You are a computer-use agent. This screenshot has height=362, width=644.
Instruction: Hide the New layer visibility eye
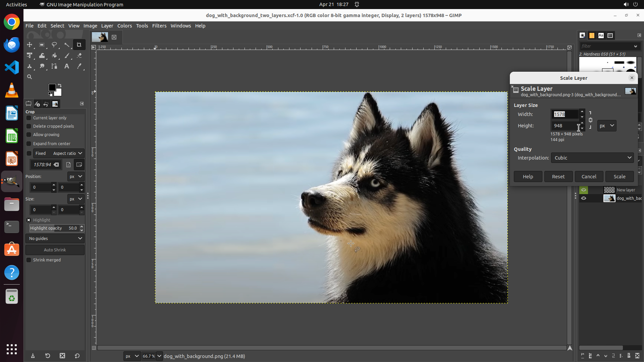coord(584,190)
